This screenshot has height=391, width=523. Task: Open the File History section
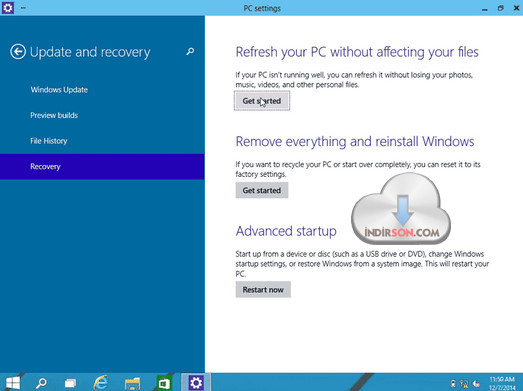pos(49,141)
